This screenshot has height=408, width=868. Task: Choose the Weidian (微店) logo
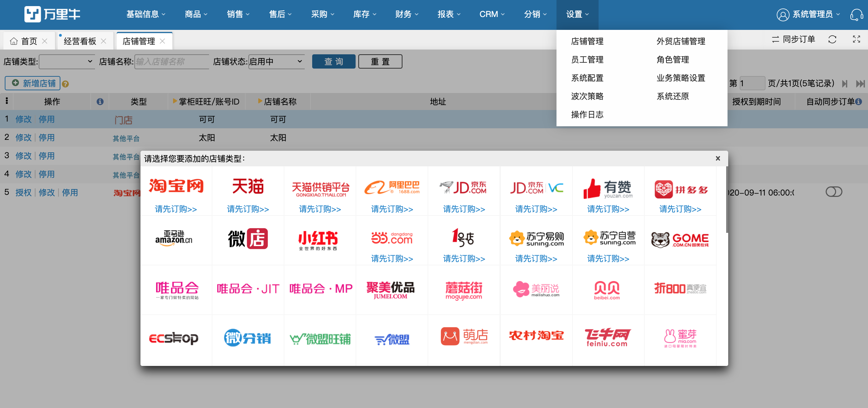click(x=248, y=239)
